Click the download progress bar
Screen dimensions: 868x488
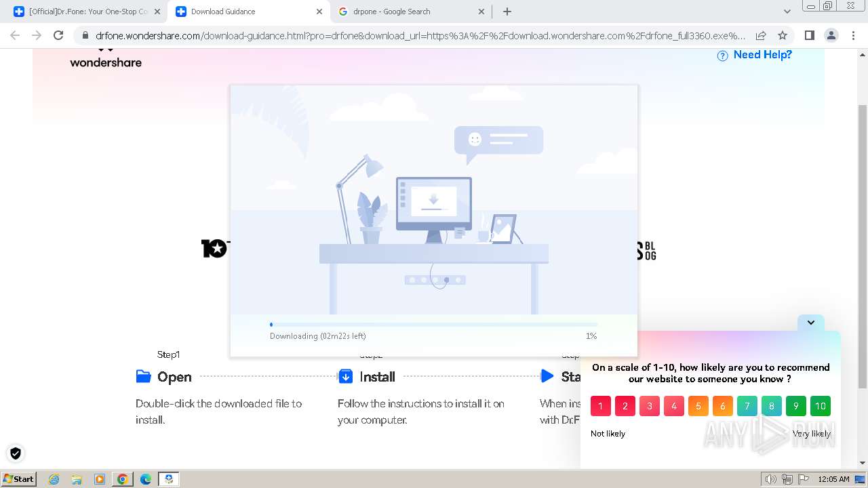pos(434,325)
